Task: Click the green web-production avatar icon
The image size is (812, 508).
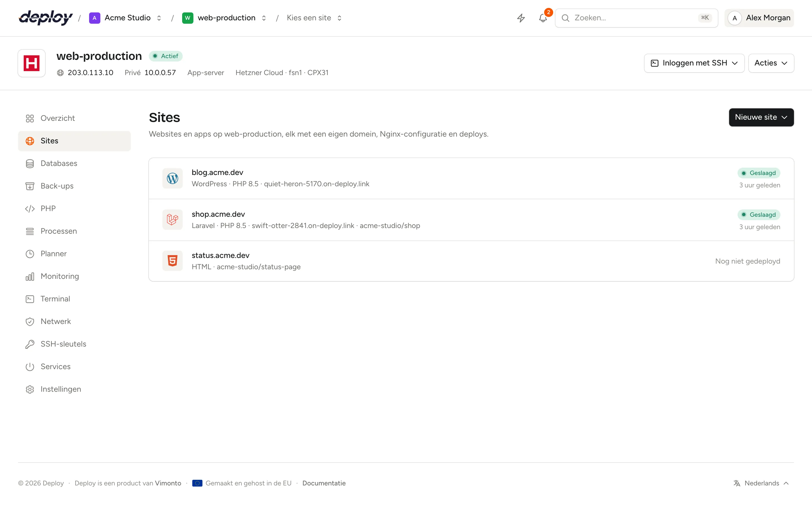Action: click(x=187, y=18)
